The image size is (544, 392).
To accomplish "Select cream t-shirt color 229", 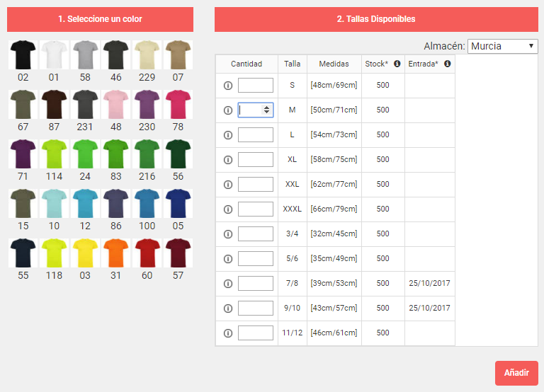I will click(x=147, y=54).
